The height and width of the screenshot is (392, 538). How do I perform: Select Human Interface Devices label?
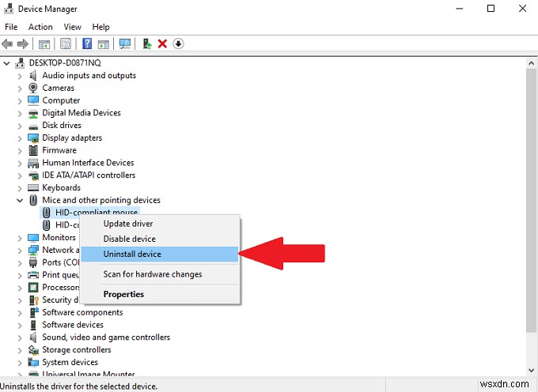coord(88,163)
